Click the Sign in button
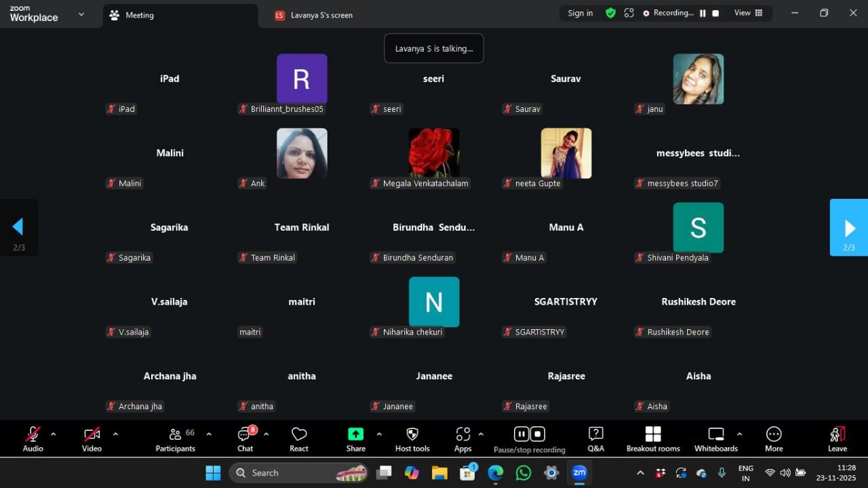Screen dimensions: 868x488 click(x=580, y=13)
